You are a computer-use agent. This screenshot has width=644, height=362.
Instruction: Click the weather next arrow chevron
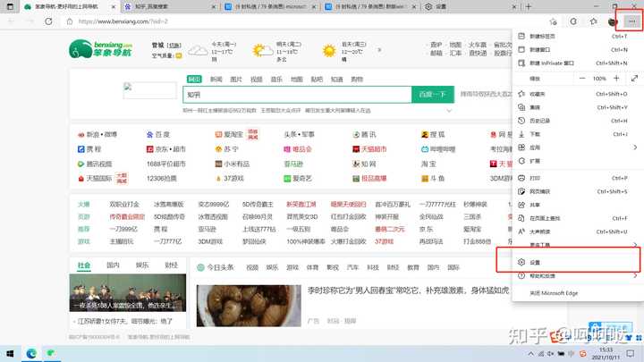[x=379, y=50]
